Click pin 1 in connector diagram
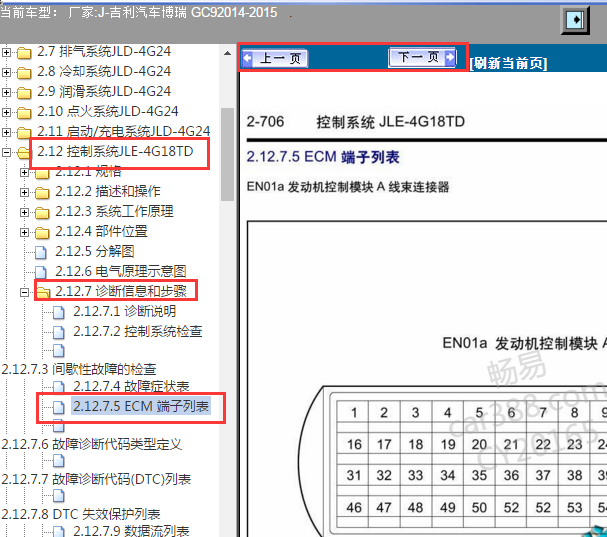The height and width of the screenshot is (537, 607). pos(353,413)
